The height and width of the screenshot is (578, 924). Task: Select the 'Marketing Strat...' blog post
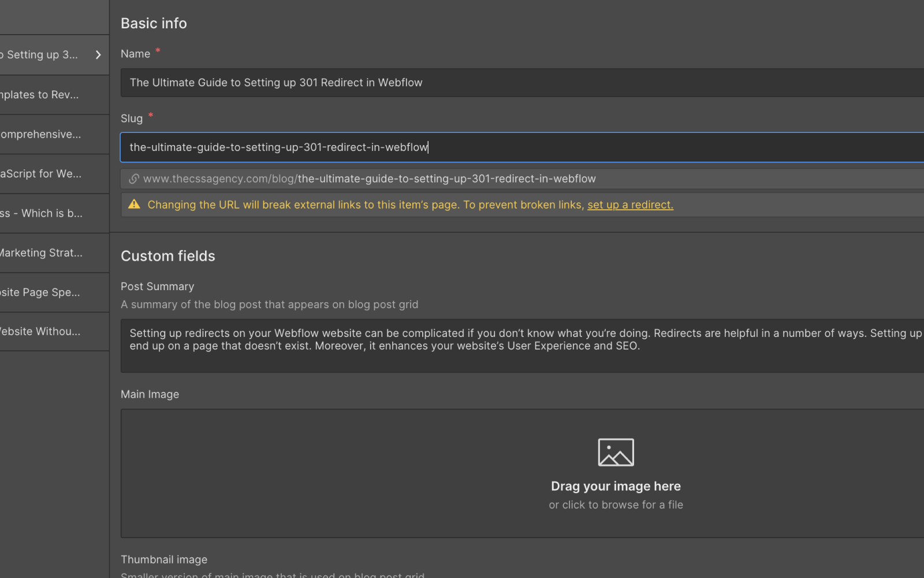tap(46, 253)
